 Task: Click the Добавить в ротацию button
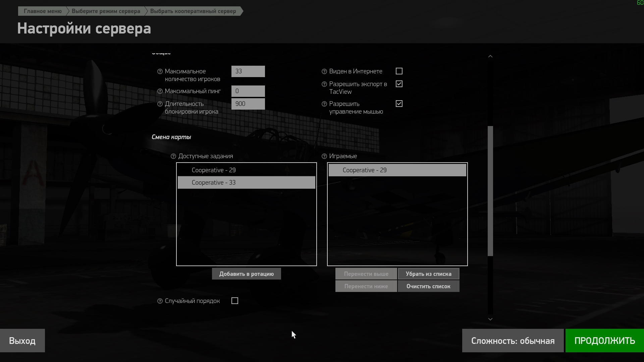click(x=247, y=274)
